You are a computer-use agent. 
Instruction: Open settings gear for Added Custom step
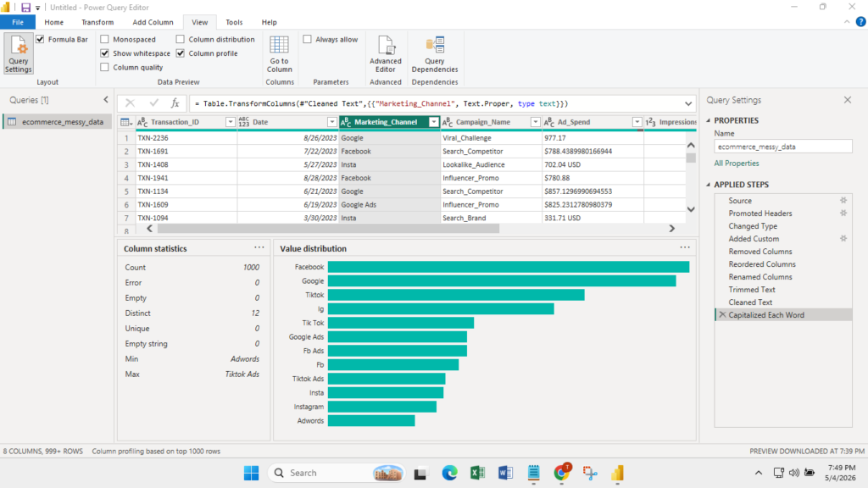843,238
